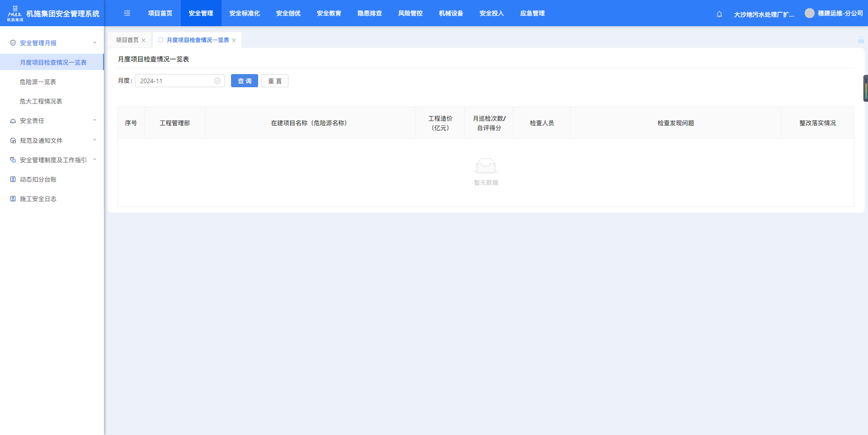Click the refresh icon on active tab
The width and height of the screenshot is (868, 435).
point(160,40)
